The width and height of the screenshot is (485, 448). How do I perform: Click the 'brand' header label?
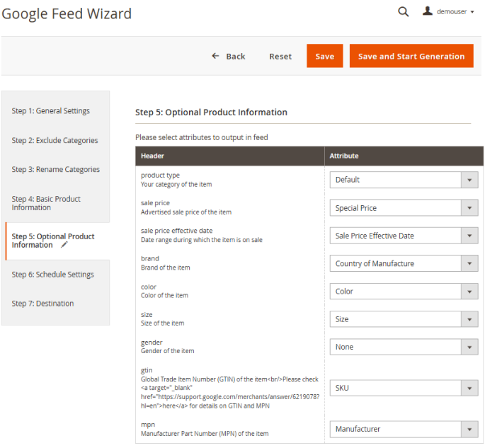[x=150, y=258]
